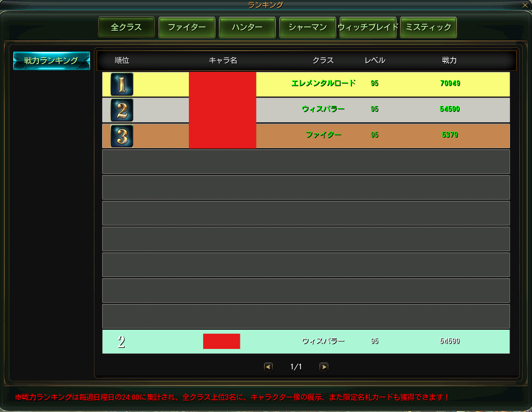
Task: Click the 順位 column header
Action: pyautogui.click(x=122, y=60)
